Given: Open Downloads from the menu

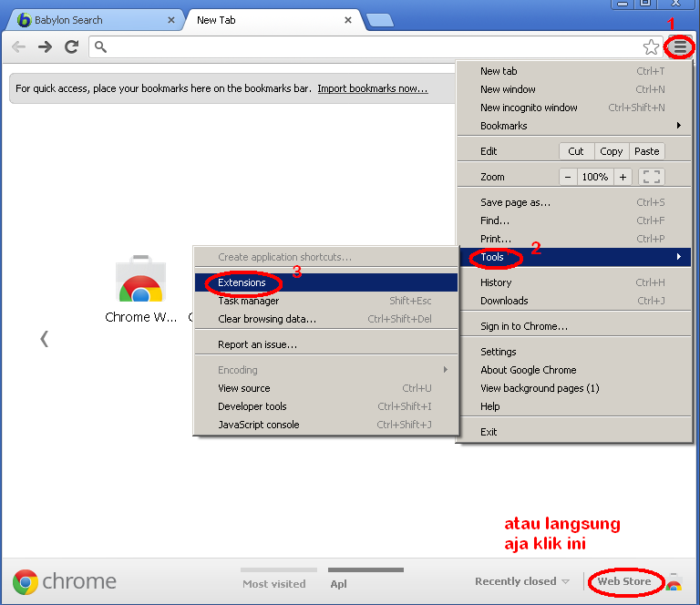Looking at the screenshot, I should point(574,301).
